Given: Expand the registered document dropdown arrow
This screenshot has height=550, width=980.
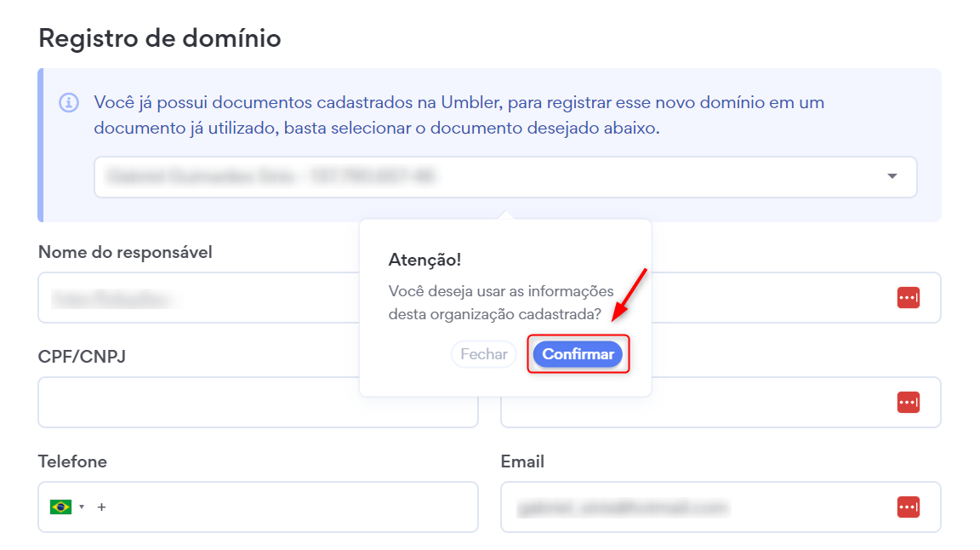Looking at the screenshot, I should click(892, 176).
